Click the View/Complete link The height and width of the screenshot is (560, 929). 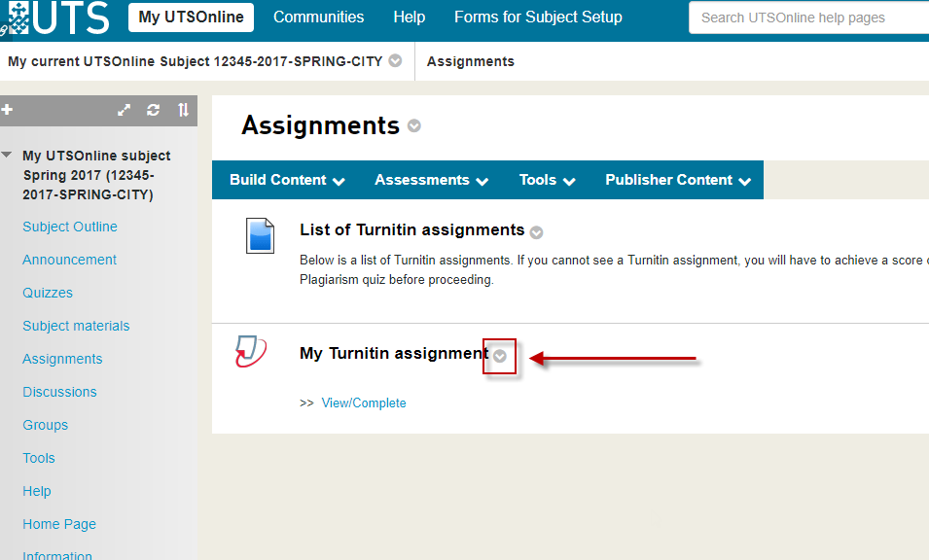364,402
